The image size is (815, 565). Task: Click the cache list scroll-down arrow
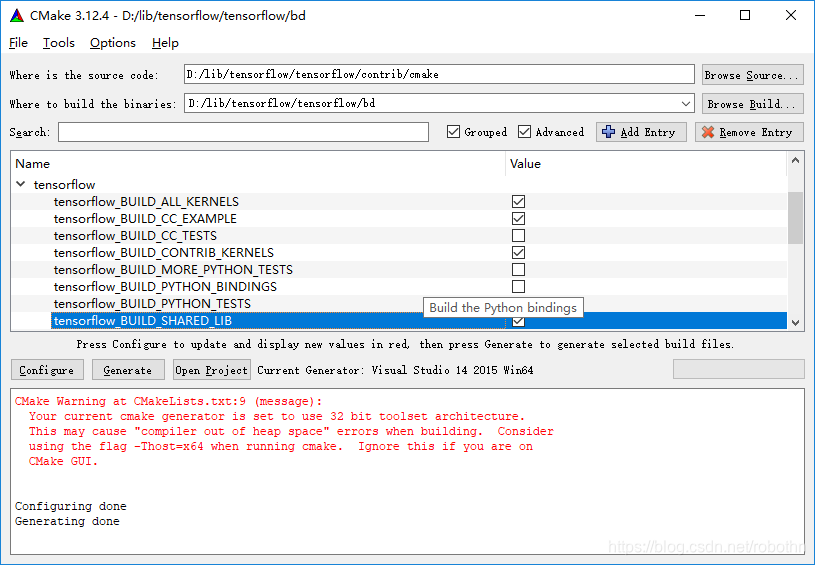point(795,323)
